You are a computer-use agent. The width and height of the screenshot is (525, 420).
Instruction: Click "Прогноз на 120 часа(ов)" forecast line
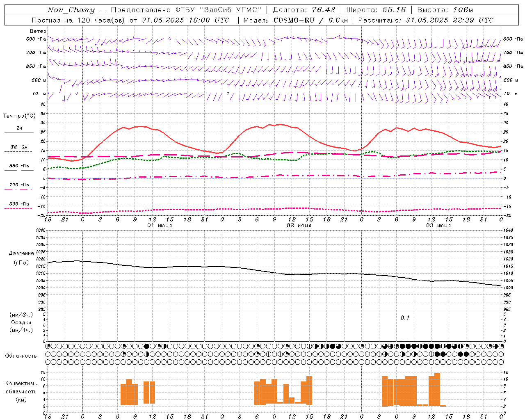79,20
